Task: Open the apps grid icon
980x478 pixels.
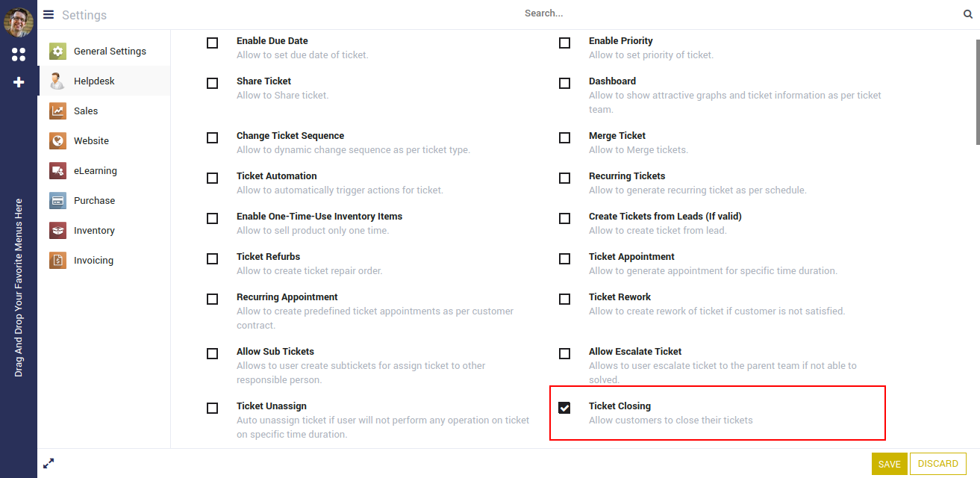Action: point(19,55)
